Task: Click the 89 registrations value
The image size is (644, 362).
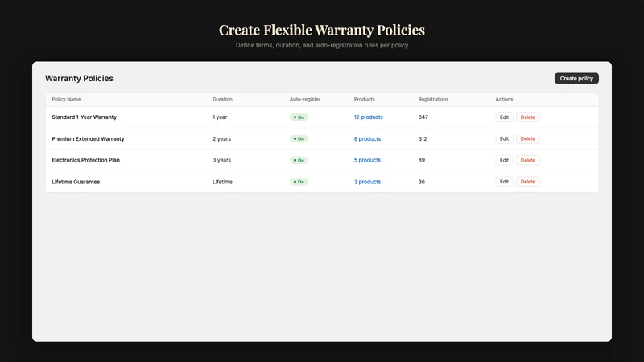Action: (421, 160)
